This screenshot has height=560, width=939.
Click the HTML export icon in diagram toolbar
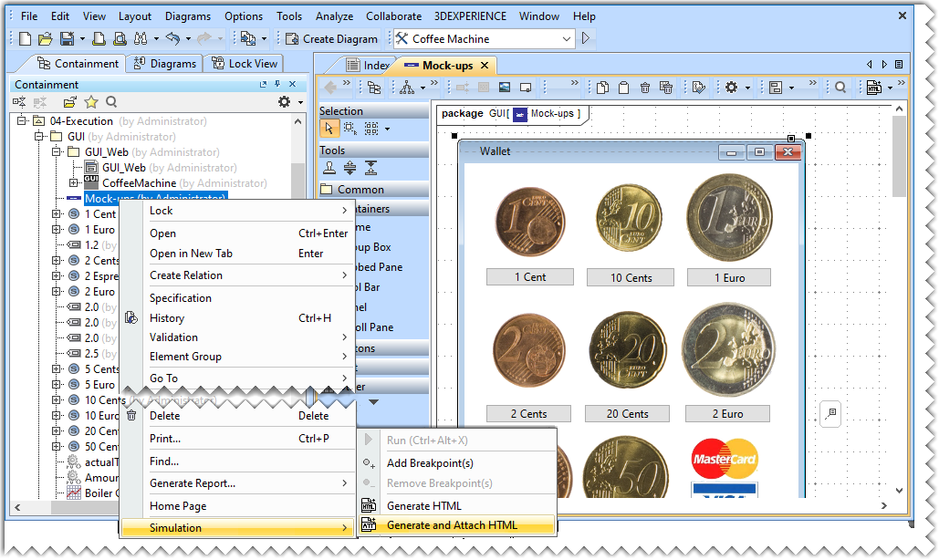(873, 88)
